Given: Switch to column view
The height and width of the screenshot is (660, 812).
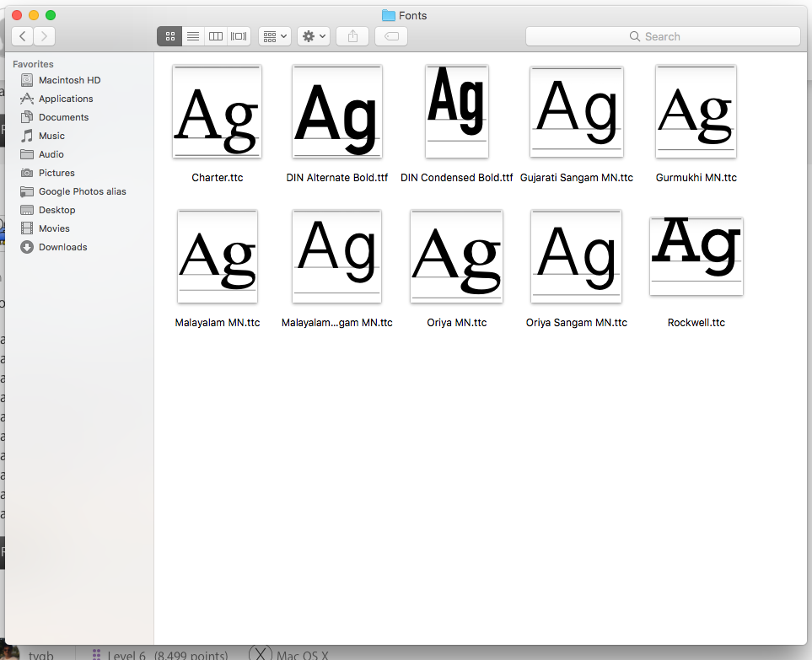Looking at the screenshot, I should click(x=216, y=36).
